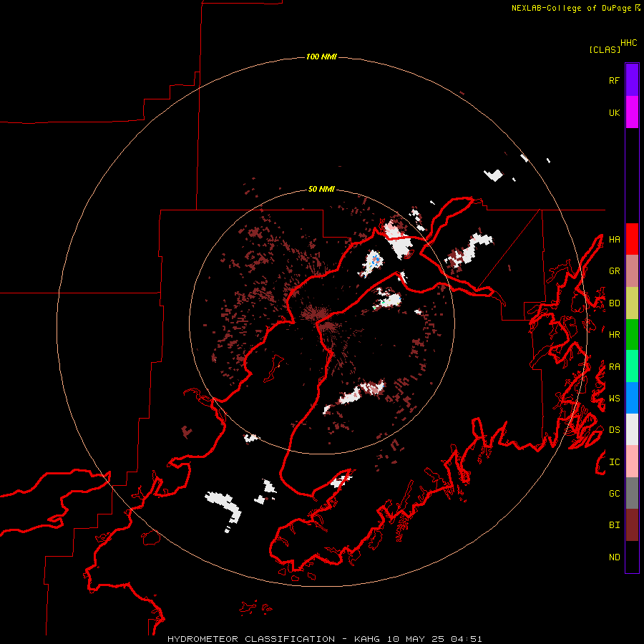The image size is (644, 644).
Task: Click the WS legend label
Action: pyautogui.click(x=614, y=398)
